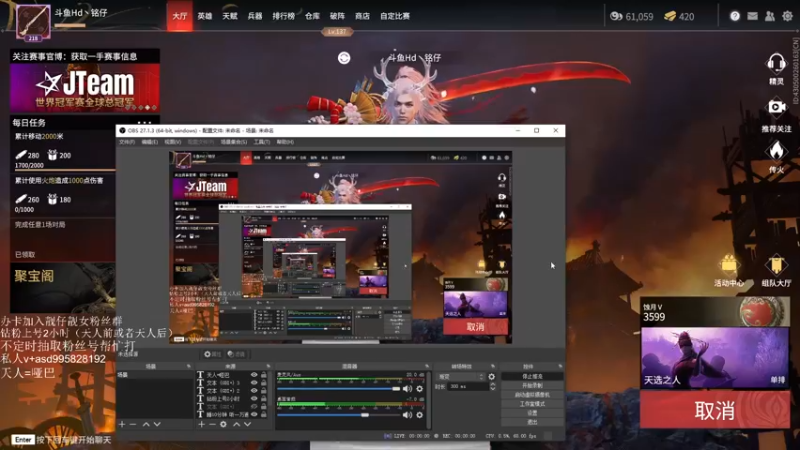Undock the 控件 panel header icon
Screen dimensions: 800x450
(x=560, y=366)
